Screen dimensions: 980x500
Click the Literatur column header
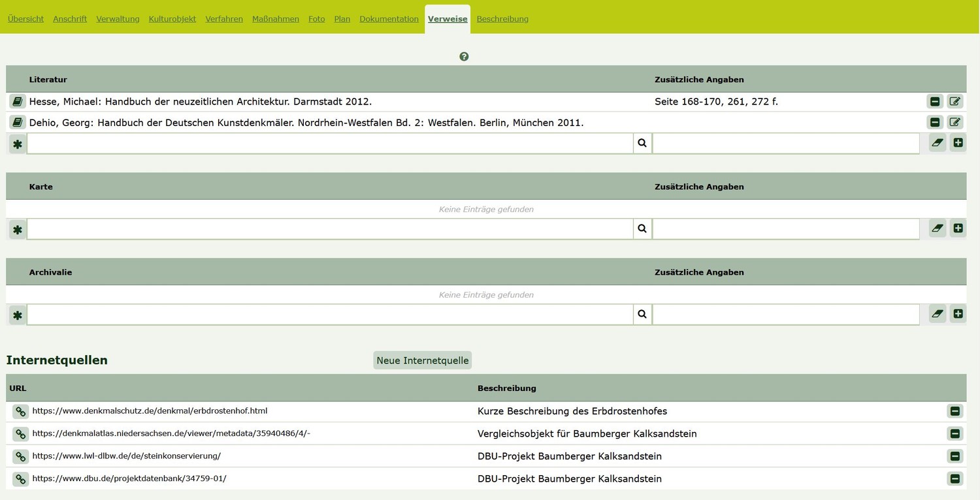(48, 80)
